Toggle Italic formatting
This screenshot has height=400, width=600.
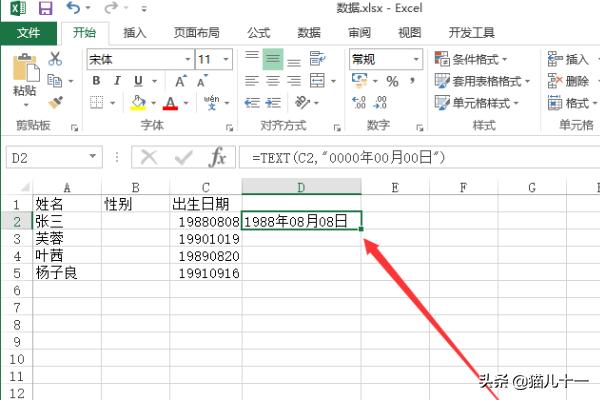point(117,81)
